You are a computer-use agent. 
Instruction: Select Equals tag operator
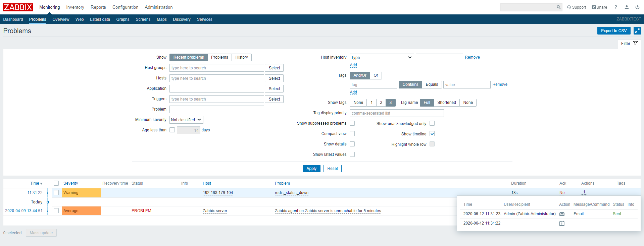click(432, 84)
